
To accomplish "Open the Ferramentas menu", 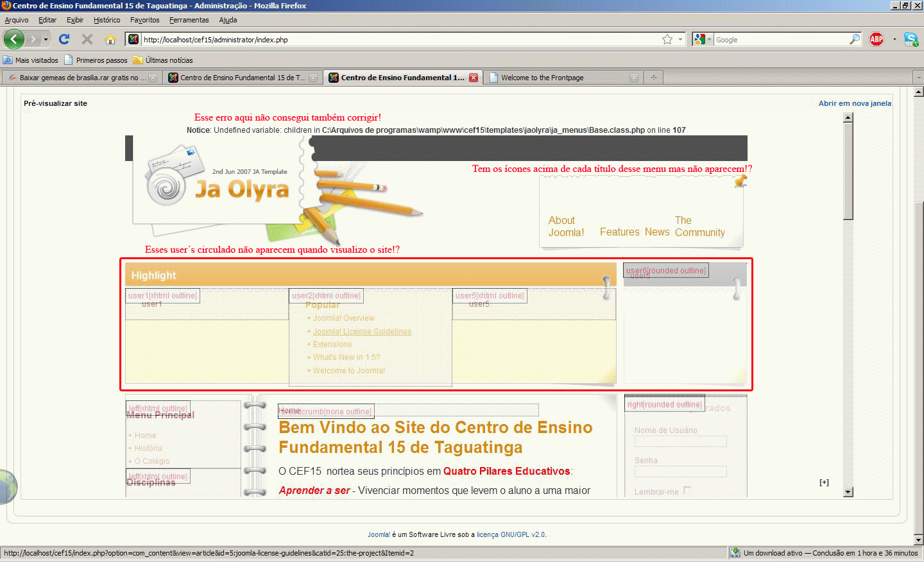I will 189,20.
